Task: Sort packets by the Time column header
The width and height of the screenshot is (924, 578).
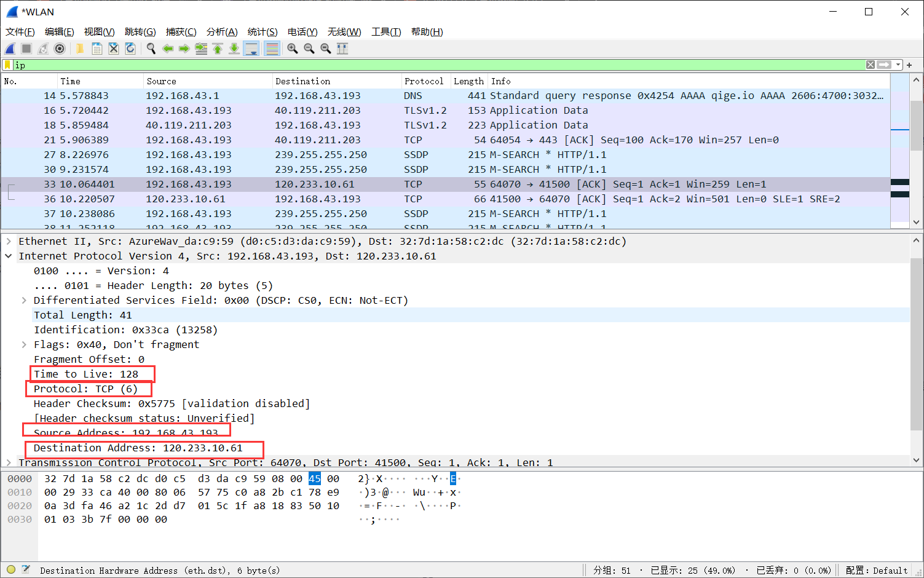Action: coord(100,81)
